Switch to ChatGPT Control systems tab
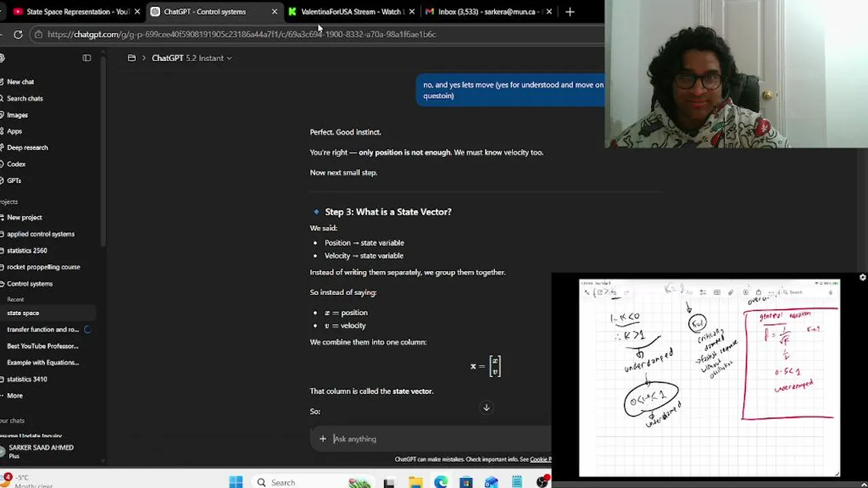This screenshot has width=868, height=488. (214, 12)
